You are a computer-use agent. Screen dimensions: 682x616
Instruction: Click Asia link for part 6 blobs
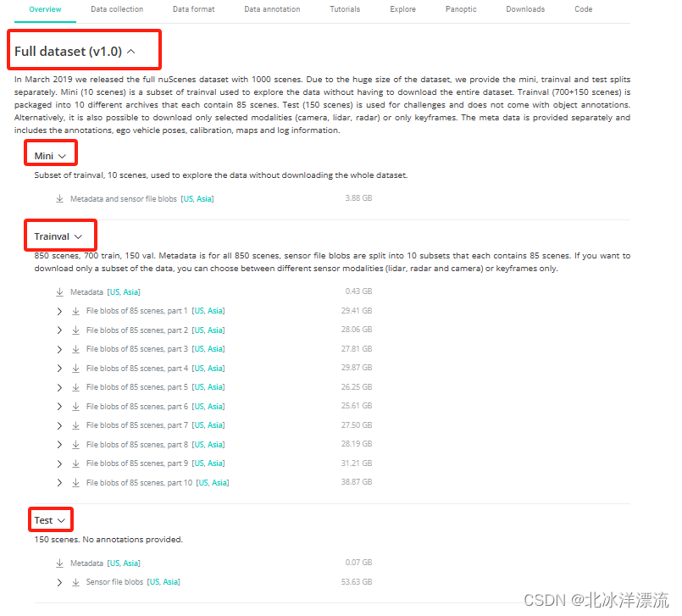(x=215, y=407)
